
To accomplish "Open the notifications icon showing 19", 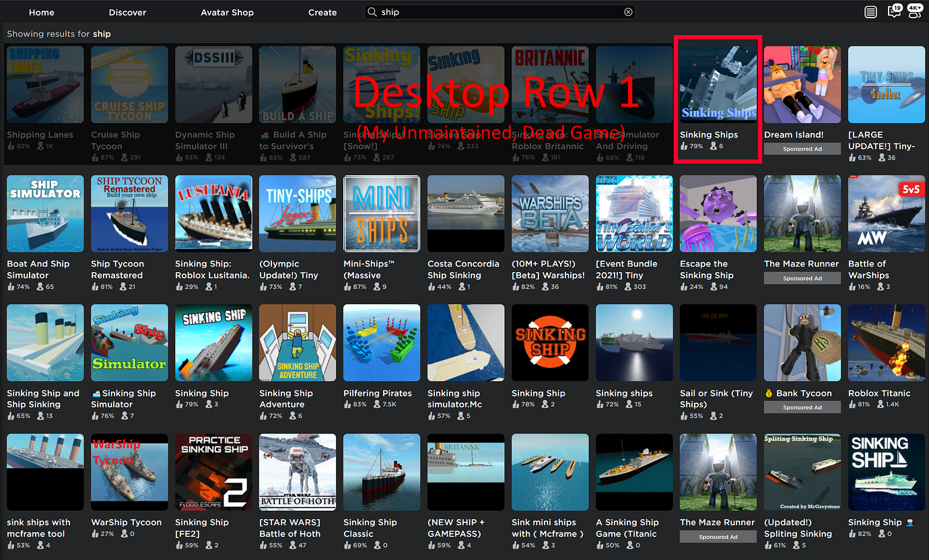I will click(894, 11).
